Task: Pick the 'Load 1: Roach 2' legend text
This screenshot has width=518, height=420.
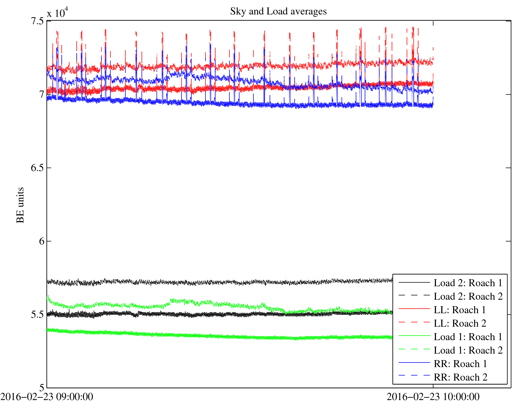Action: coord(468,350)
